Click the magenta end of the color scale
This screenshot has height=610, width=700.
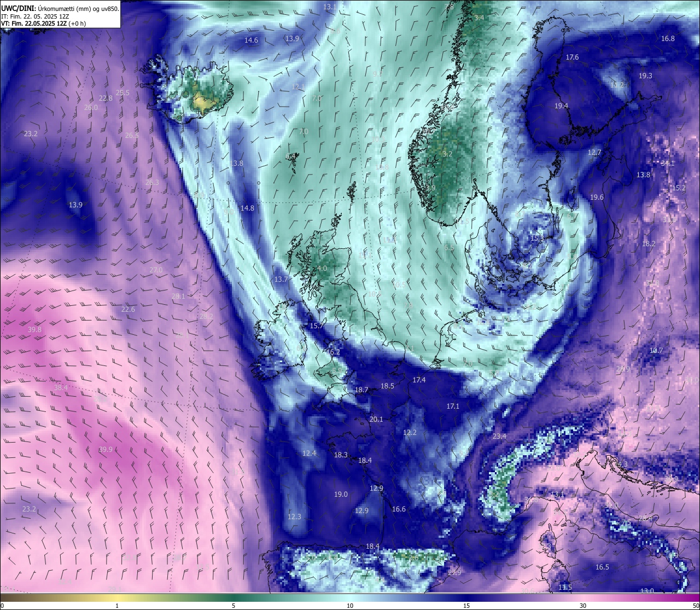click(x=689, y=597)
